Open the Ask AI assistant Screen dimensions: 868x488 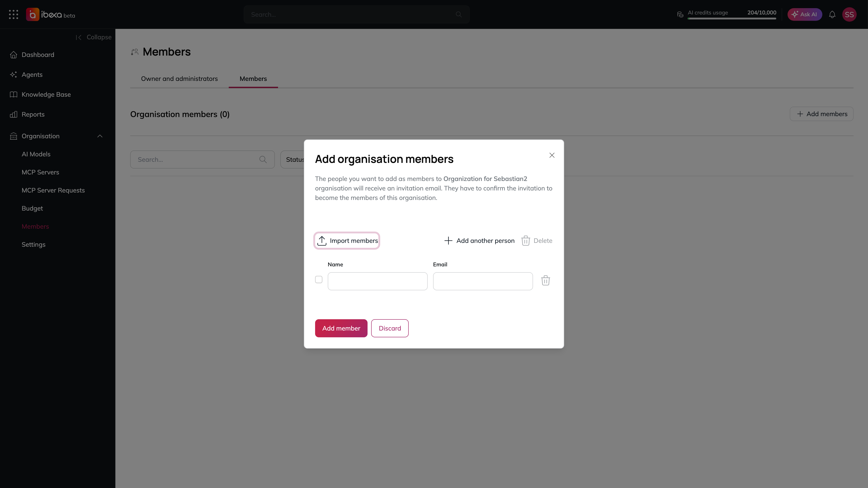point(805,14)
